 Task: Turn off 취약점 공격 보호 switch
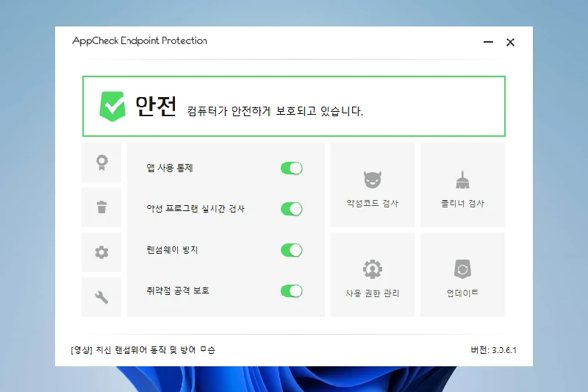pyautogui.click(x=291, y=291)
